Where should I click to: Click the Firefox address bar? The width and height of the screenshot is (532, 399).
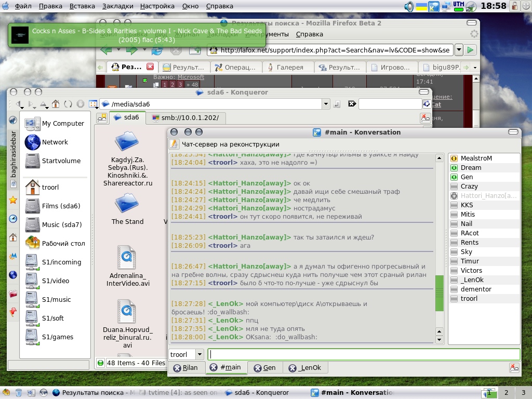coord(330,50)
